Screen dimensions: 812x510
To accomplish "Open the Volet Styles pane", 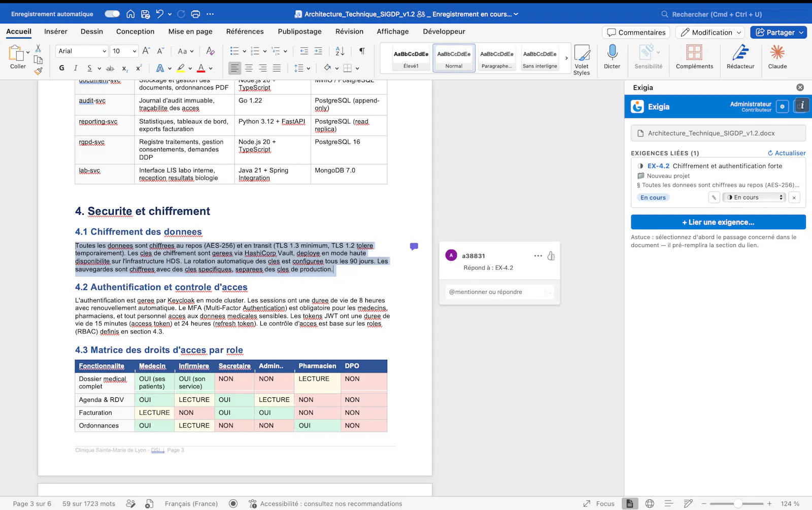I will pyautogui.click(x=582, y=60).
